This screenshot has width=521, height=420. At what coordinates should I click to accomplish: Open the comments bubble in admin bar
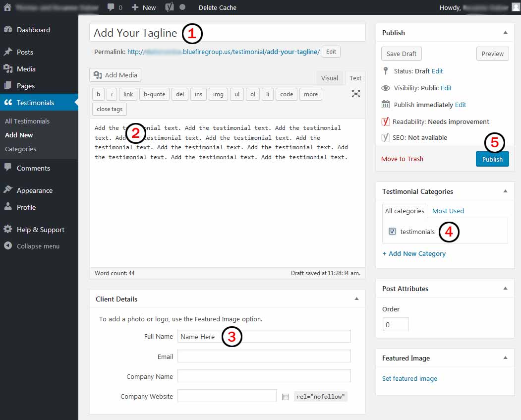click(111, 7)
